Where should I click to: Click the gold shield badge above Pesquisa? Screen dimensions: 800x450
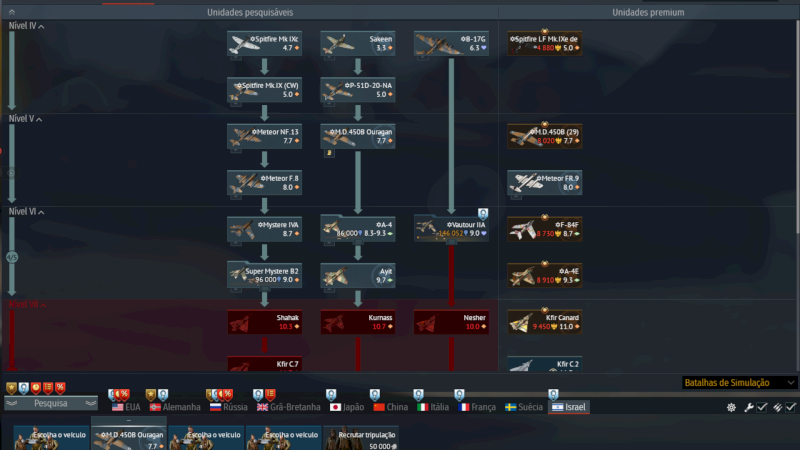[11, 388]
